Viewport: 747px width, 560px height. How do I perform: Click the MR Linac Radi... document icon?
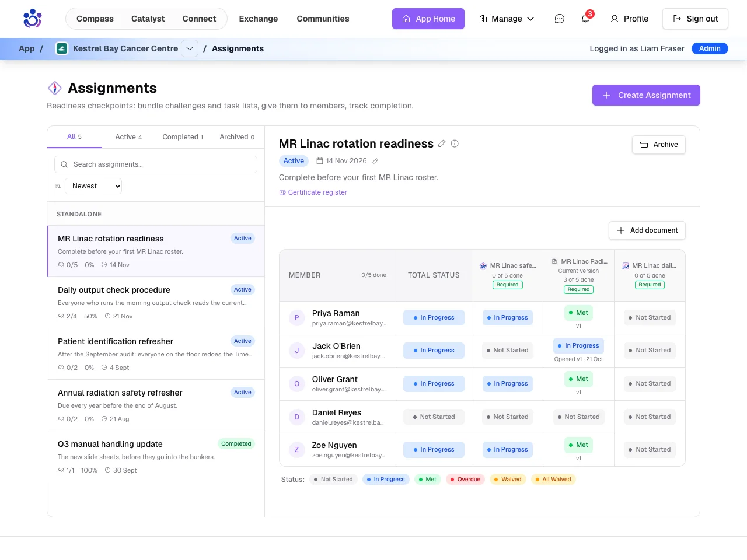click(x=554, y=262)
